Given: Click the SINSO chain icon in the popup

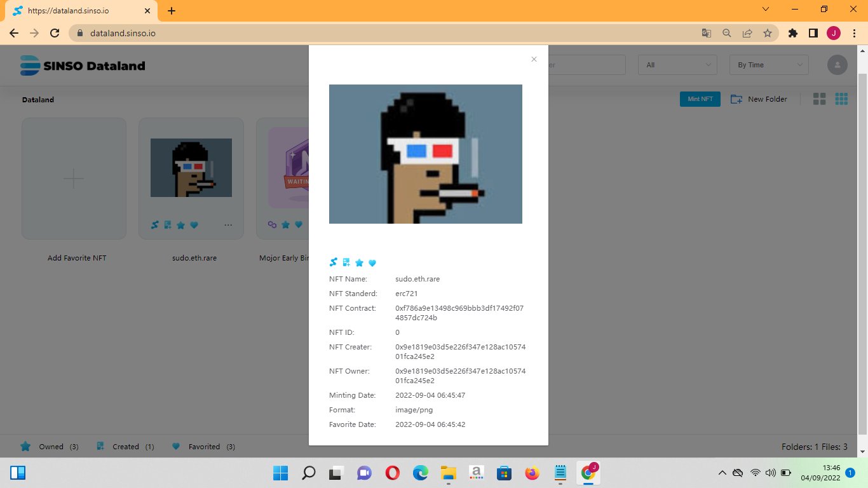Looking at the screenshot, I should 334,262.
